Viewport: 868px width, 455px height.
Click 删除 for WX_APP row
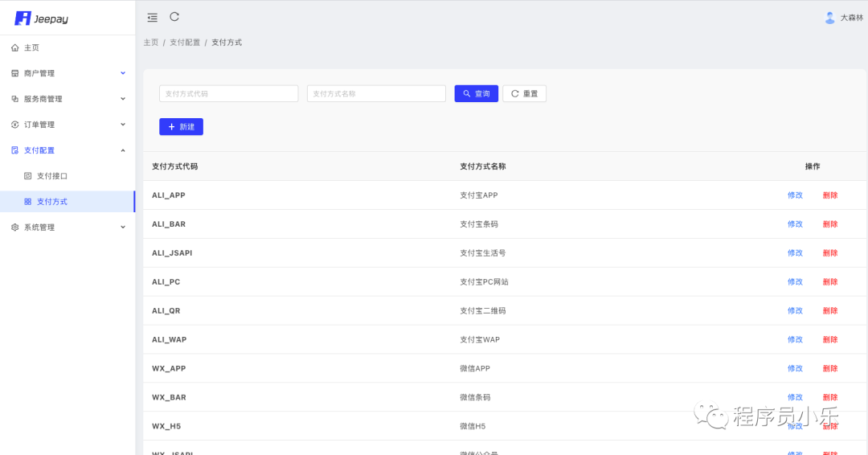(x=829, y=368)
